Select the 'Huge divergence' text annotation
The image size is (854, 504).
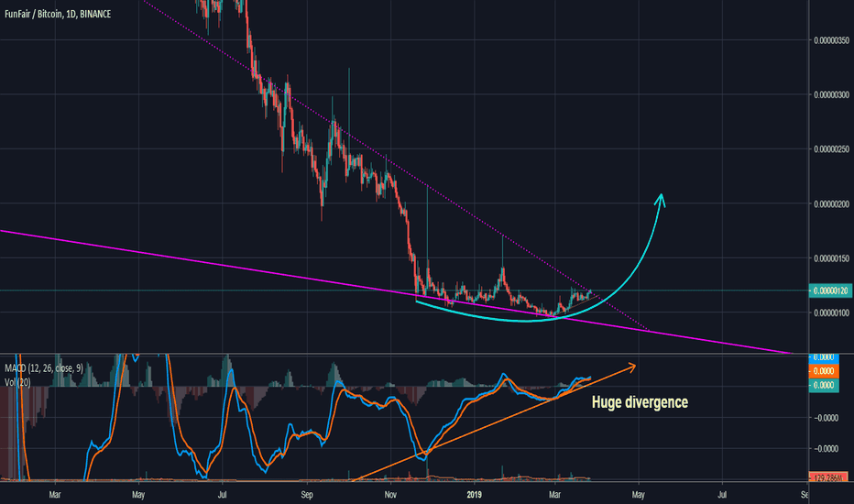(640, 402)
